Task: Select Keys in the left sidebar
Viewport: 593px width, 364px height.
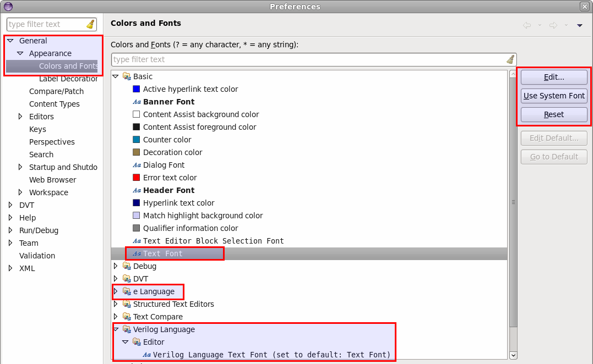Action: click(x=37, y=129)
